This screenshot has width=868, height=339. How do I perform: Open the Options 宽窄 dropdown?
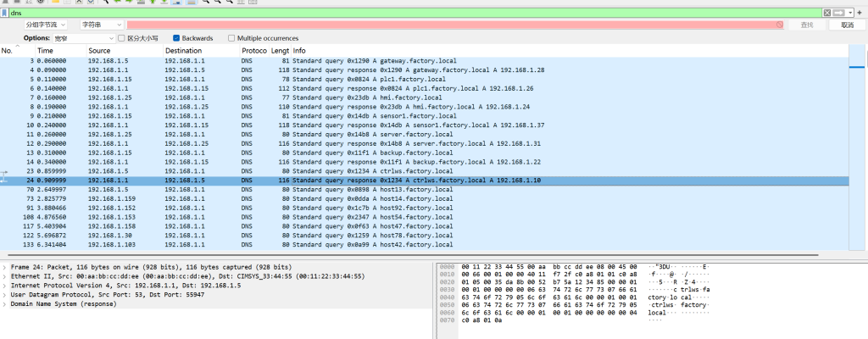(x=83, y=38)
